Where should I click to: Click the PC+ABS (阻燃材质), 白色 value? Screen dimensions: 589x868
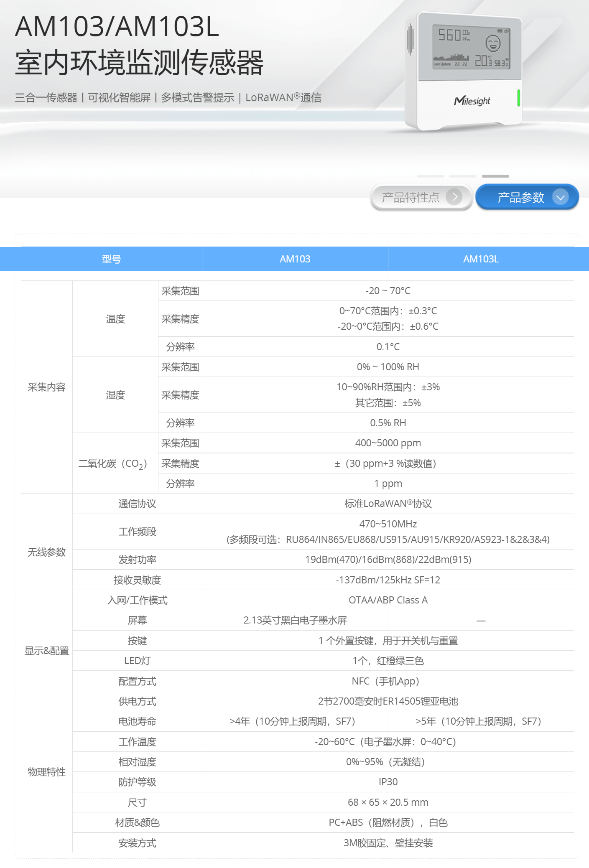point(388,822)
